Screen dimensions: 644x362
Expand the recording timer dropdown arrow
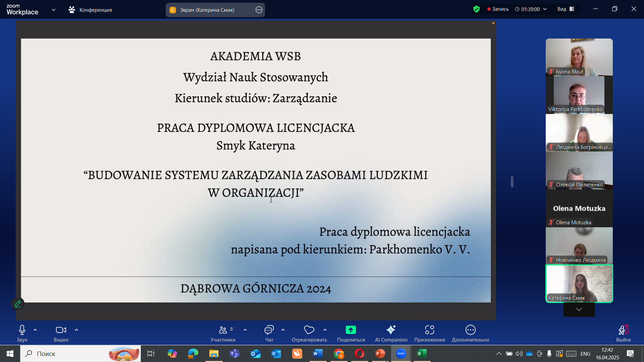(x=545, y=9)
